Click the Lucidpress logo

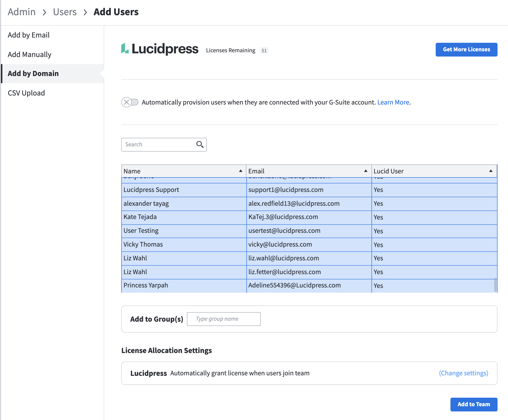[x=160, y=49]
